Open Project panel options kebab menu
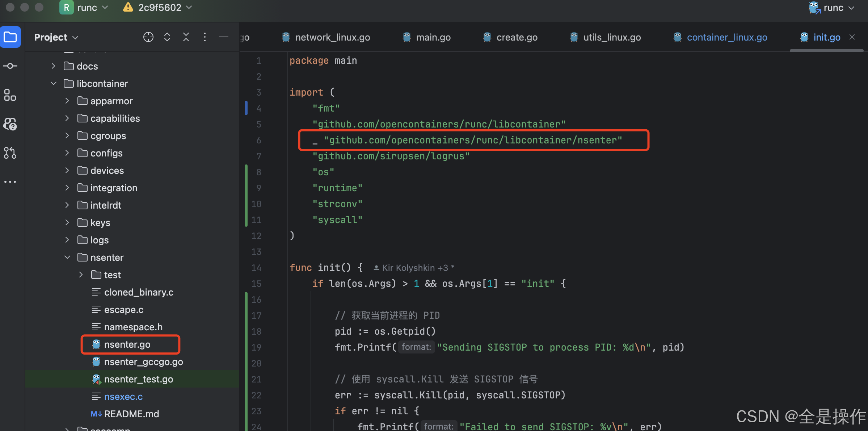Image resolution: width=868 pixels, height=431 pixels. pyautogui.click(x=205, y=37)
